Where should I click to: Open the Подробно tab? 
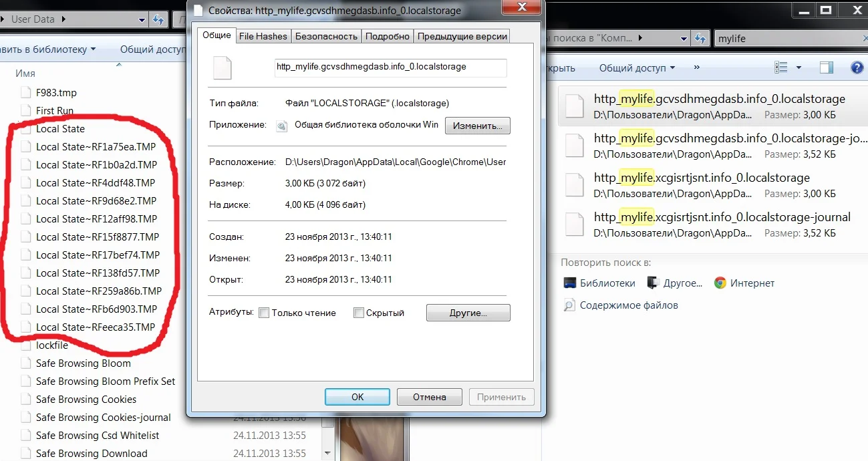[388, 36]
